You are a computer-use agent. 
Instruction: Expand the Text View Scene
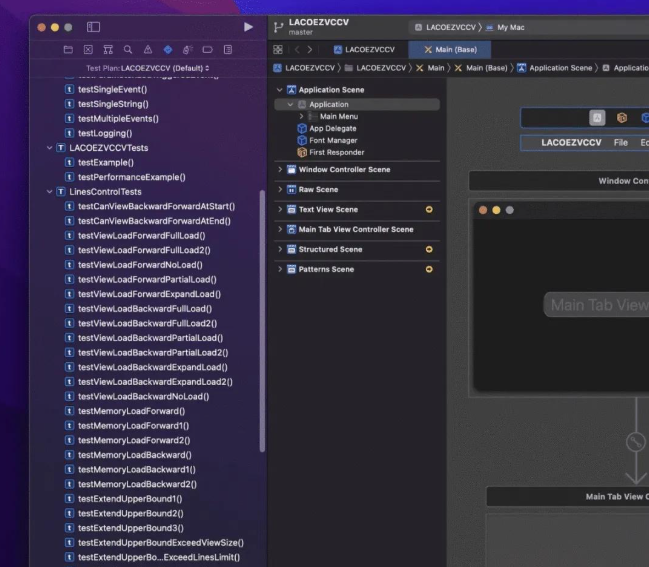point(280,209)
